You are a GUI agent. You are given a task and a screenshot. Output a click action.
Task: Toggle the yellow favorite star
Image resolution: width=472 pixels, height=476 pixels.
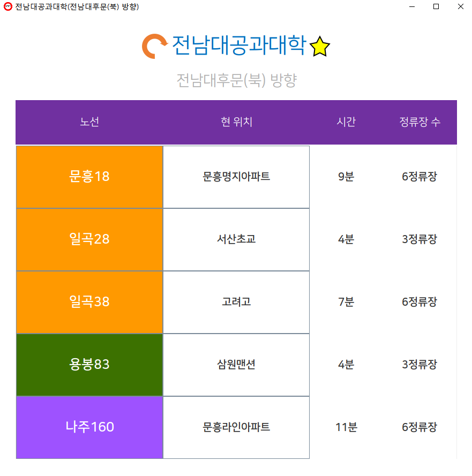pyautogui.click(x=319, y=47)
